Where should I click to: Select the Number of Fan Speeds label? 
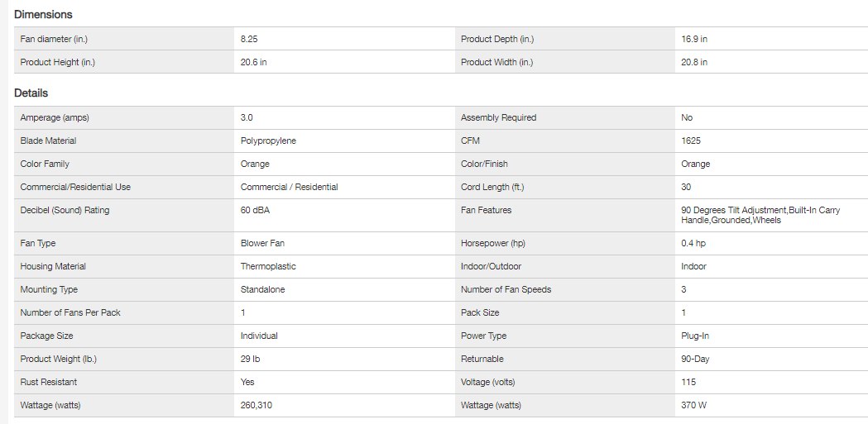coord(506,289)
